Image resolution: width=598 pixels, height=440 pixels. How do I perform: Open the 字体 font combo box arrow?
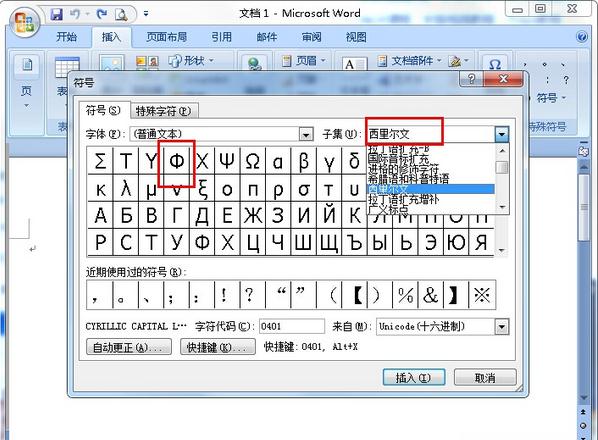306,134
